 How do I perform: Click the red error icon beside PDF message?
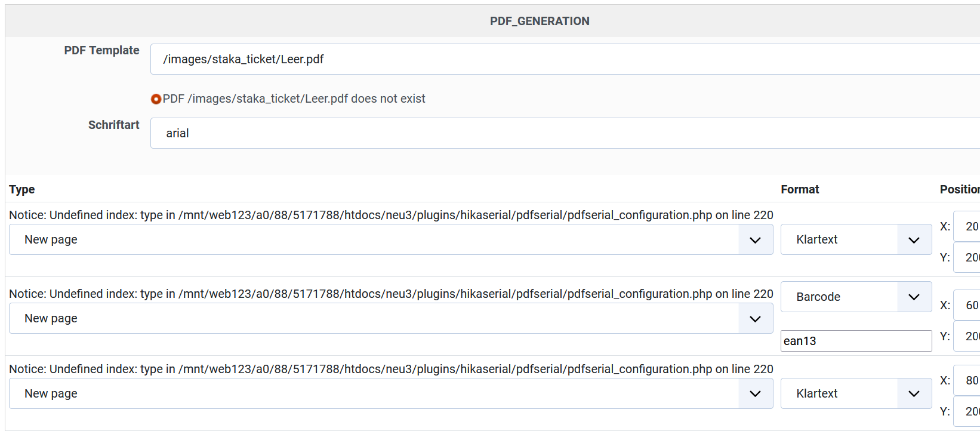(156, 99)
